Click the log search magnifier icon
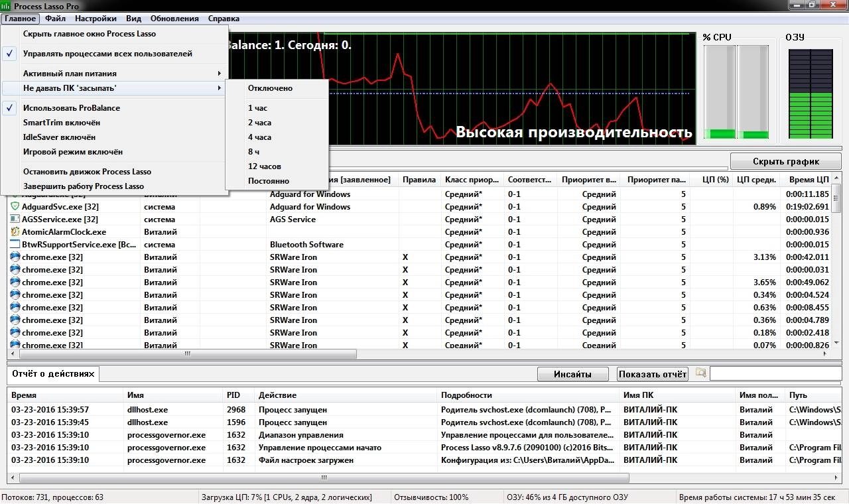 click(x=700, y=373)
